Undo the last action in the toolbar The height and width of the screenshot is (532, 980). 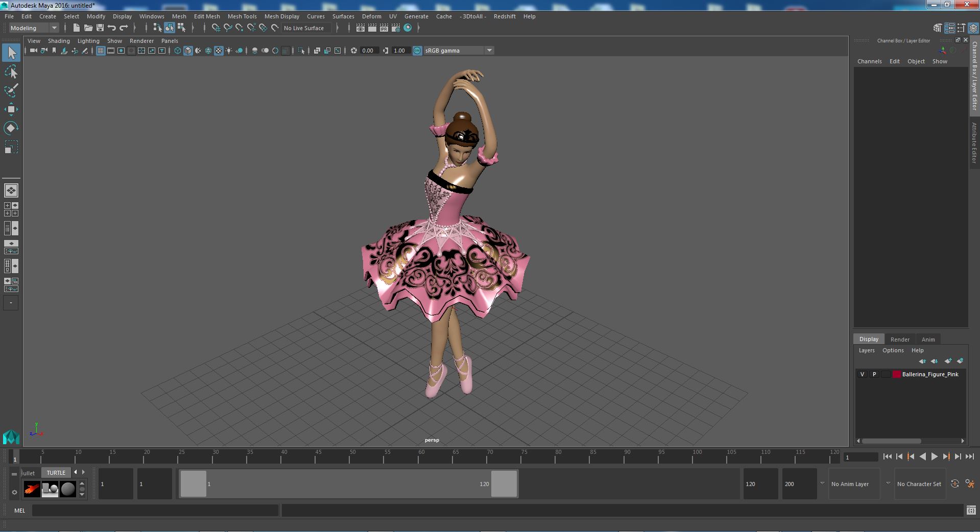(x=112, y=28)
